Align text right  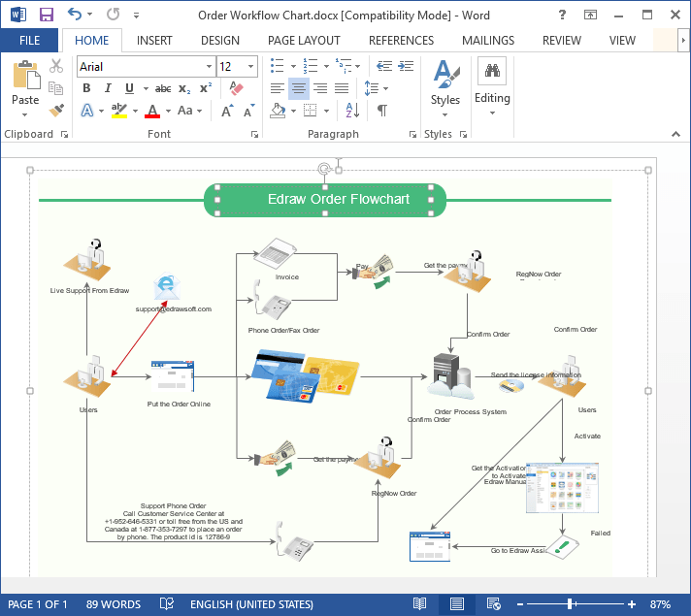point(320,88)
